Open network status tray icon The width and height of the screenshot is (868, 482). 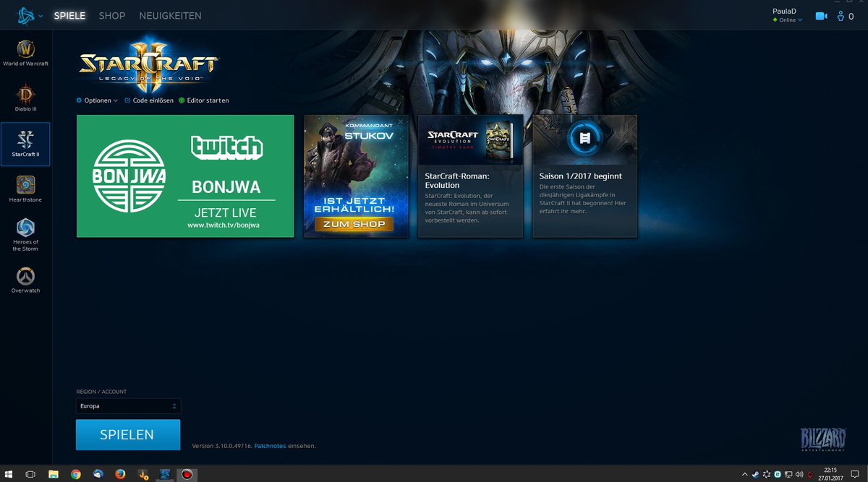click(x=788, y=474)
